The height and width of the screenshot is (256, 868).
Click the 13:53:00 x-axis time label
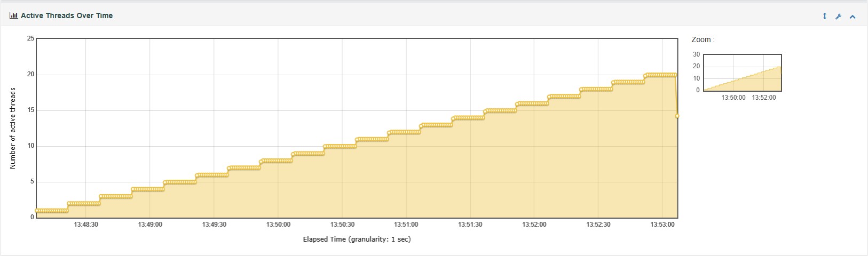(662, 225)
